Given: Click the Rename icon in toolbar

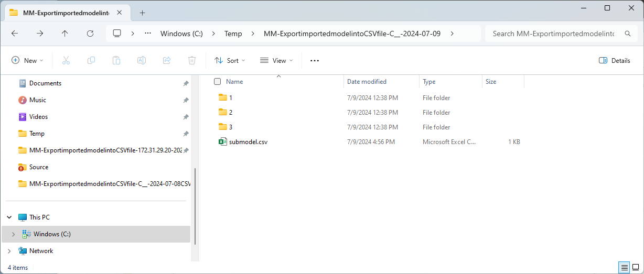Looking at the screenshot, I should click(142, 60).
